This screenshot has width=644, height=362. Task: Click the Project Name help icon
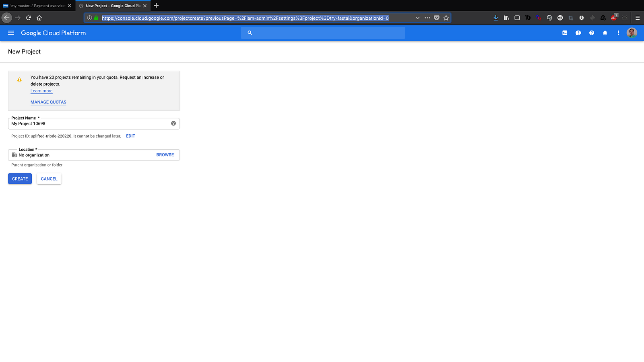point(173,123)
